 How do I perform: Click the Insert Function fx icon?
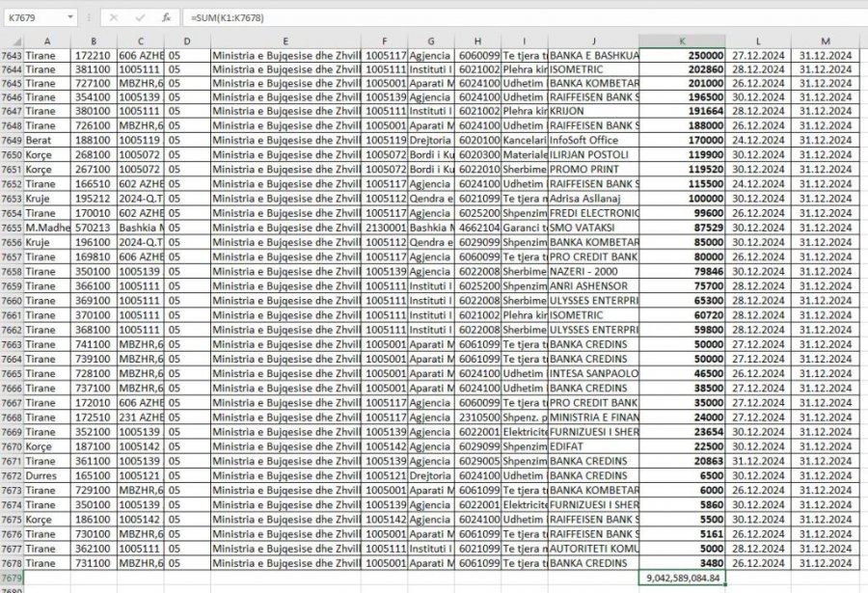(166, 17)
